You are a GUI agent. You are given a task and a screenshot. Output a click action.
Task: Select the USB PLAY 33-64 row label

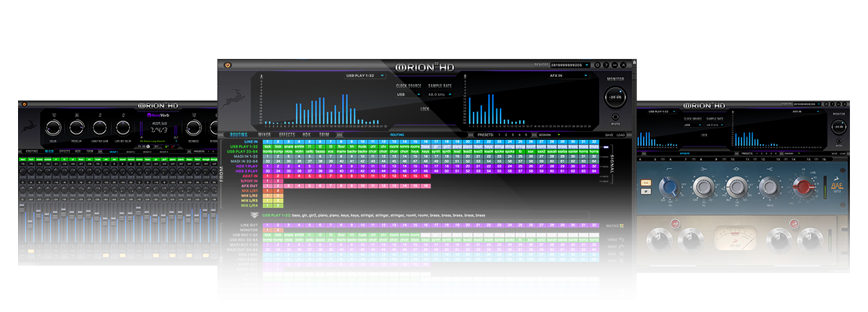(243, 152)
